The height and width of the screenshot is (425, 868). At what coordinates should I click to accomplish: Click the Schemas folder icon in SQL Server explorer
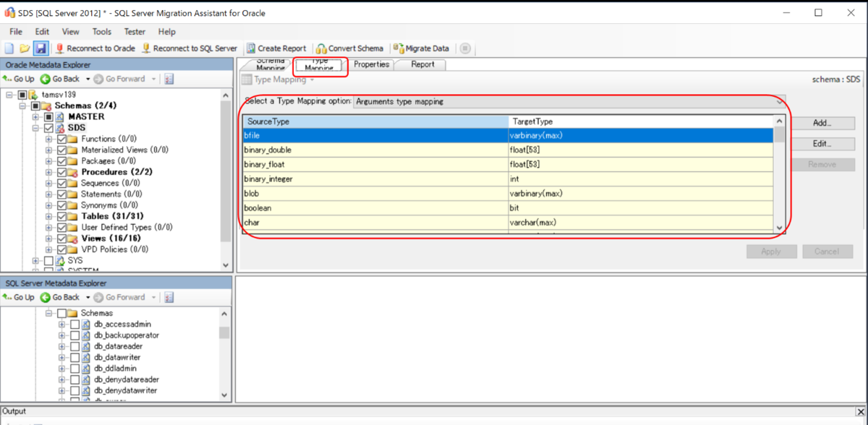click(73, 313)
